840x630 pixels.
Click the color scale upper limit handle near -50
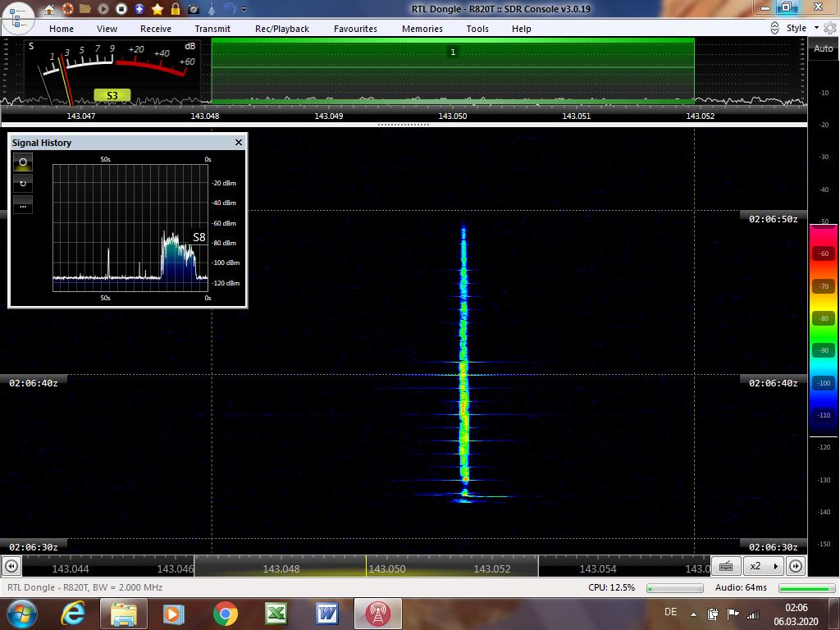coord(824,226)
